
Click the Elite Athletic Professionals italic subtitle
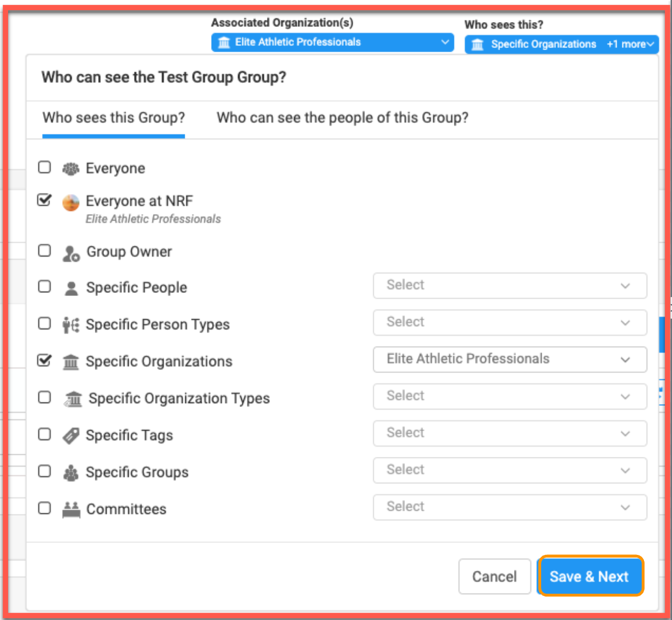pyautogui.click(x=153, y=219)
